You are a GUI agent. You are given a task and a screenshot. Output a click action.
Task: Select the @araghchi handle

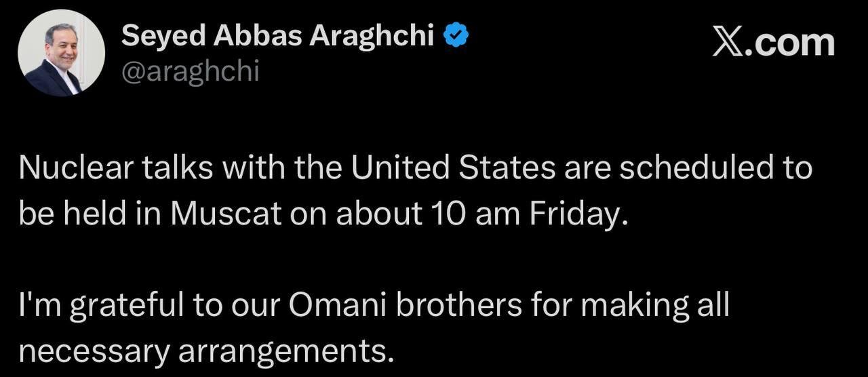tap(191, 71)
